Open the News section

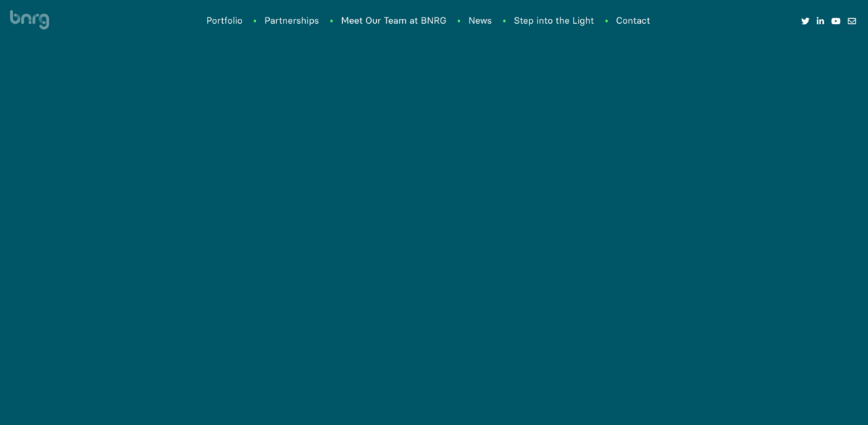(480, 21)
